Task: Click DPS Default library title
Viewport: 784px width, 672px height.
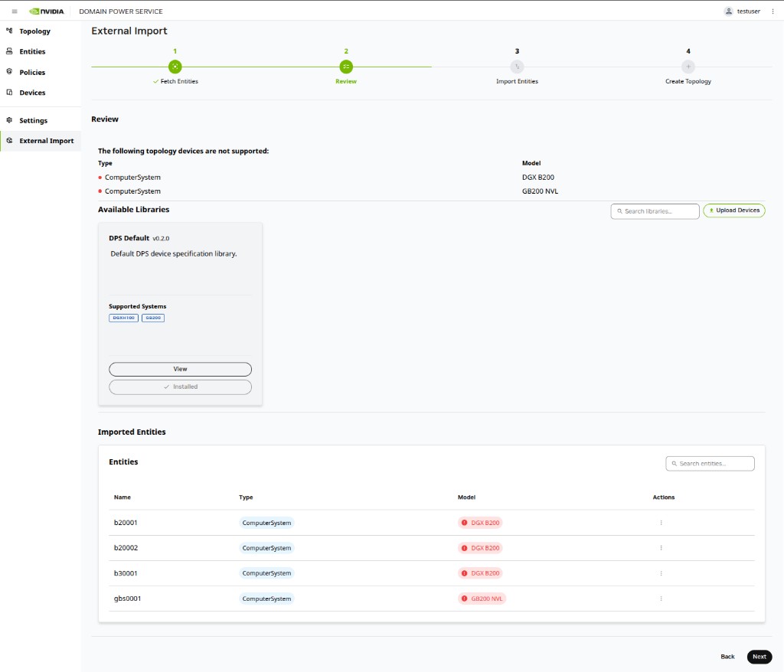Action: click(129, 238)
